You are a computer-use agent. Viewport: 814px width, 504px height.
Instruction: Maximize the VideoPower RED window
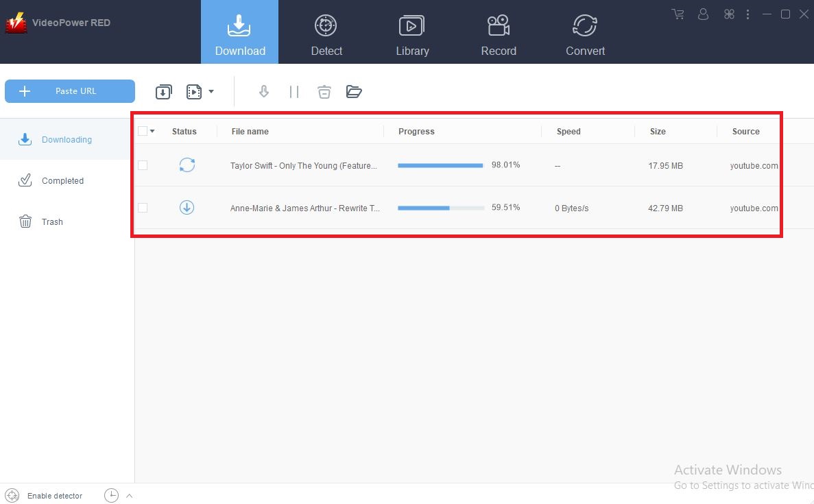[785, 14]
